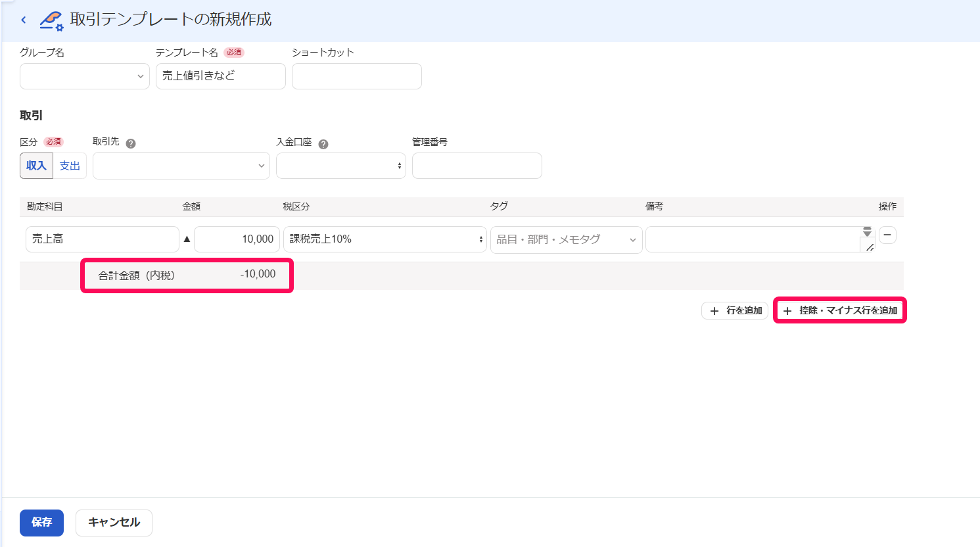Click 控除・マイナス行を追加 button
980x547 pixels.
840,310
